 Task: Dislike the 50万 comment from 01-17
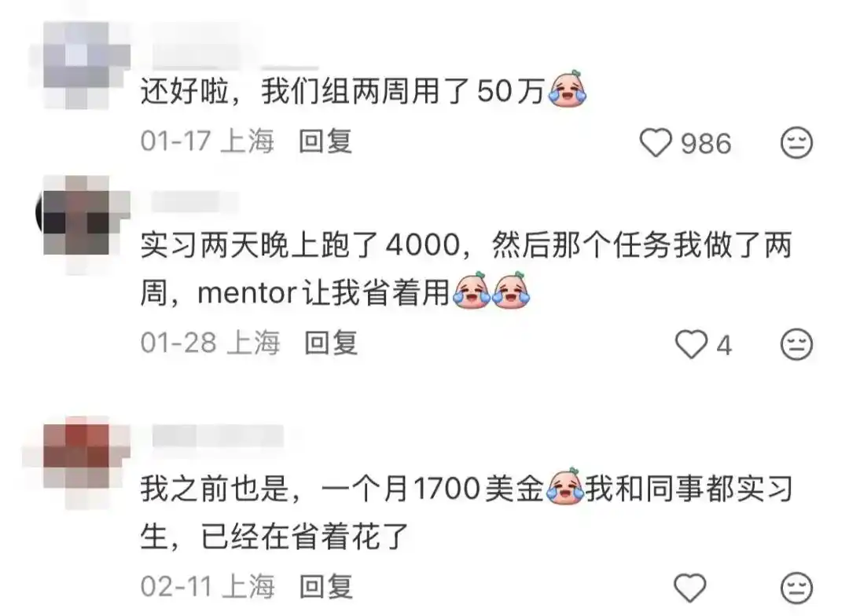[796, 143]
